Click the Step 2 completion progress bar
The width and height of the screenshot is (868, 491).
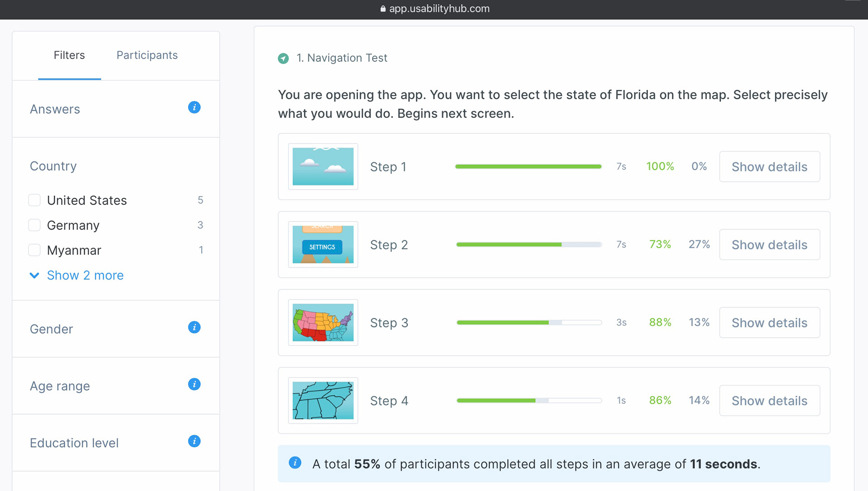(529, 244)
